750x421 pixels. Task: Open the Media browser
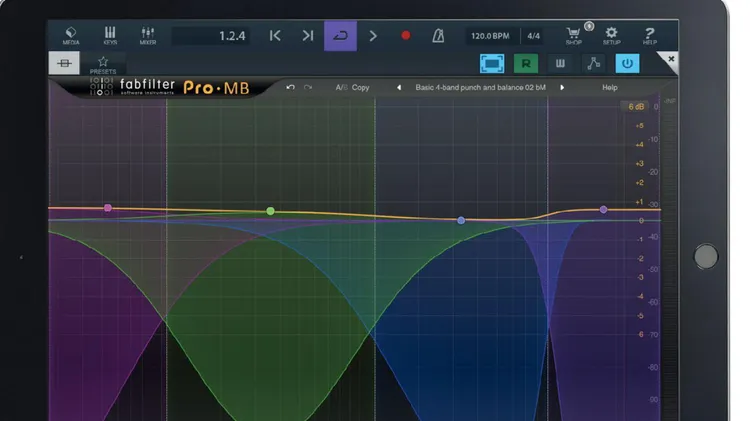[x=71, y=35]
